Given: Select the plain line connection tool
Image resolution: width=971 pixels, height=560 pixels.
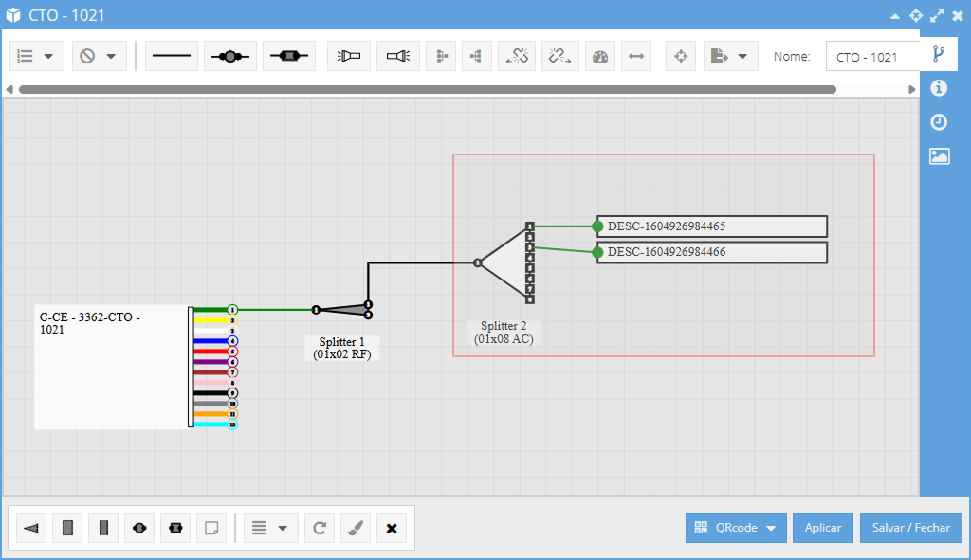Looking at the screenshot, I should 172,56.
